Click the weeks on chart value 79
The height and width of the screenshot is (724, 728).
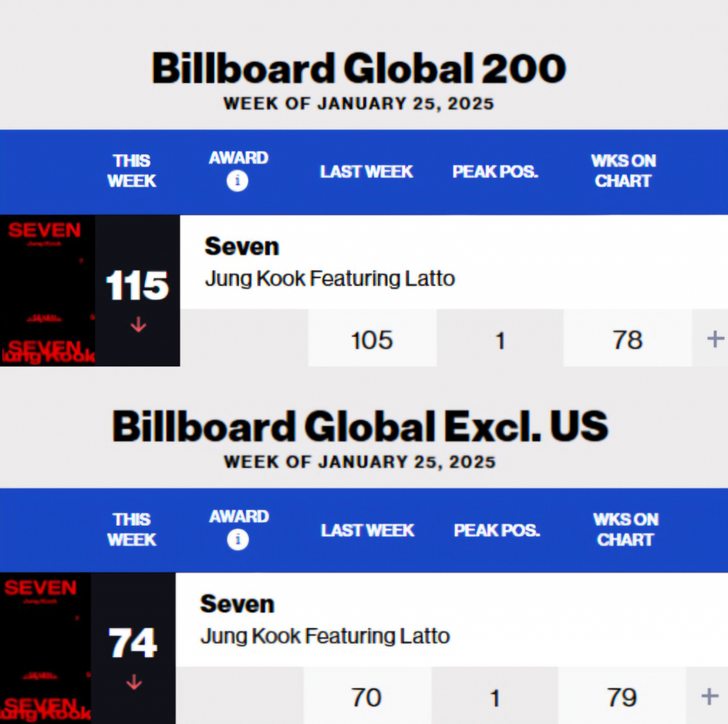[622, 697]
